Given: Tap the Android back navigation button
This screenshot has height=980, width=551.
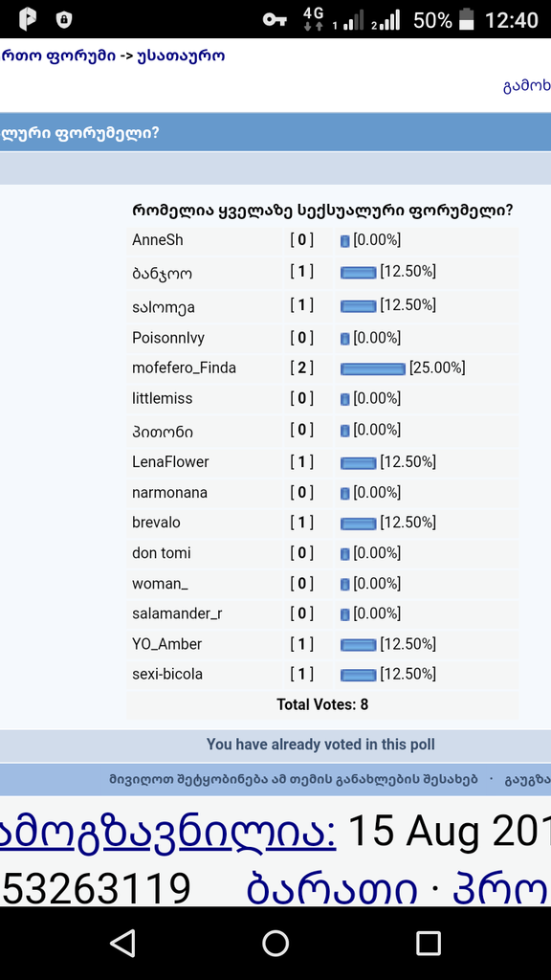Looking at the screenshot, I should coord(122,943).
